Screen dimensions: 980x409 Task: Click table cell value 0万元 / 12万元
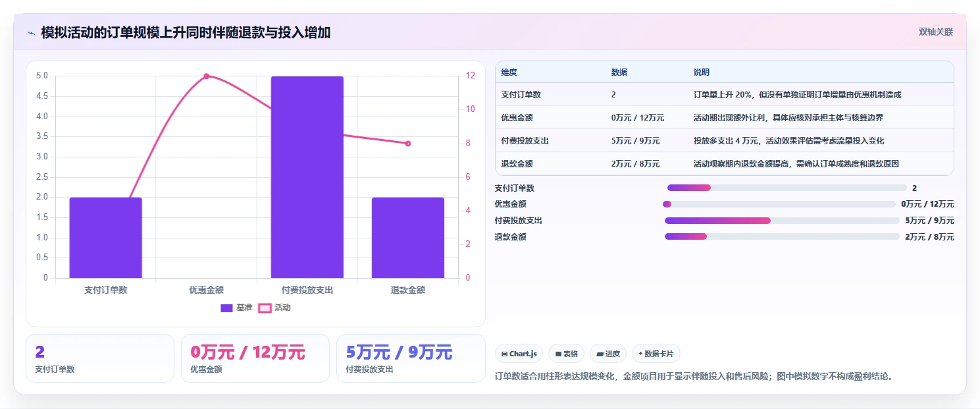pos(637,118)
